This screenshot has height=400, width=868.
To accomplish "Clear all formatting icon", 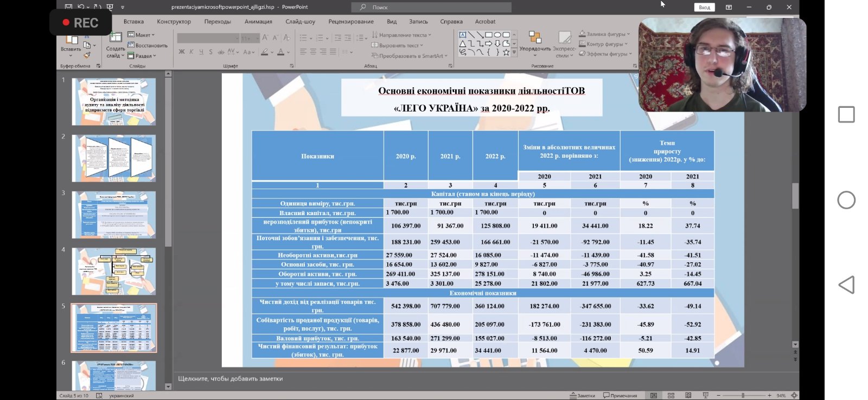I will (286, 38).
